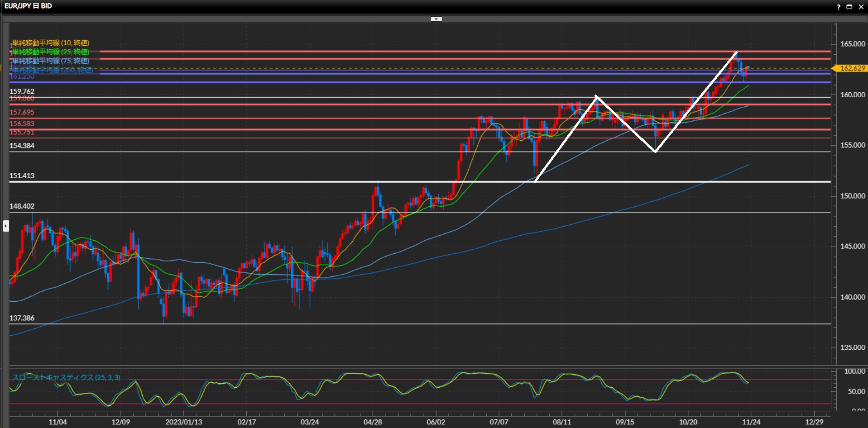Click the 11/24 date on time axis
This screenshot has width=868, height=428.
coord(751,422)
